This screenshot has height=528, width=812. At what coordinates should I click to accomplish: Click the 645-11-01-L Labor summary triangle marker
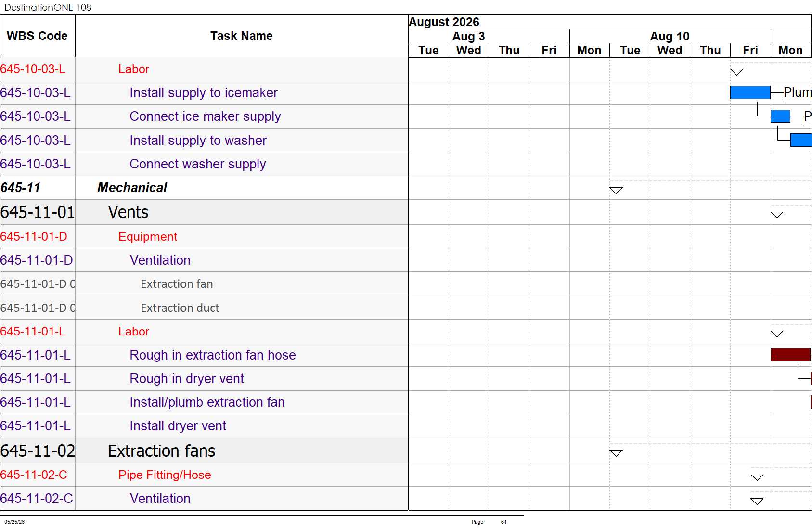[777, 334]
